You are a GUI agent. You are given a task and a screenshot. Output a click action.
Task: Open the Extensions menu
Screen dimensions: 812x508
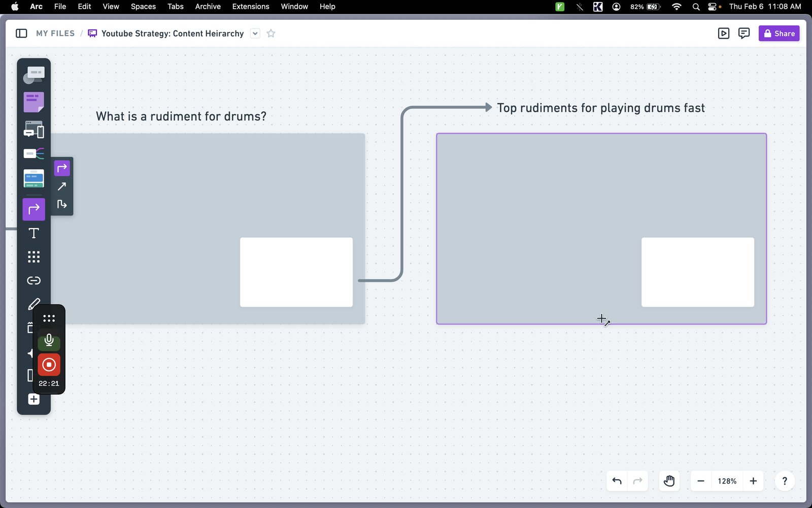251,7
